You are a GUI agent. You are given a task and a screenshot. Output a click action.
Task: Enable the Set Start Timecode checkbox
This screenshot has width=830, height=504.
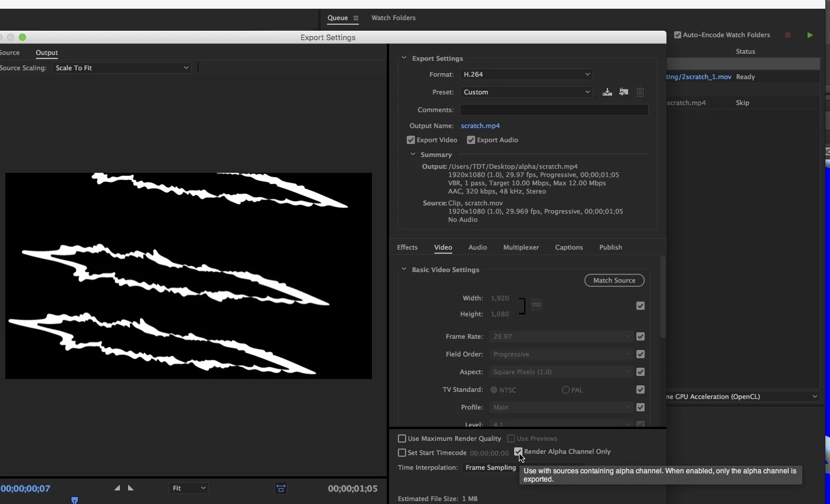click(402, 453)
